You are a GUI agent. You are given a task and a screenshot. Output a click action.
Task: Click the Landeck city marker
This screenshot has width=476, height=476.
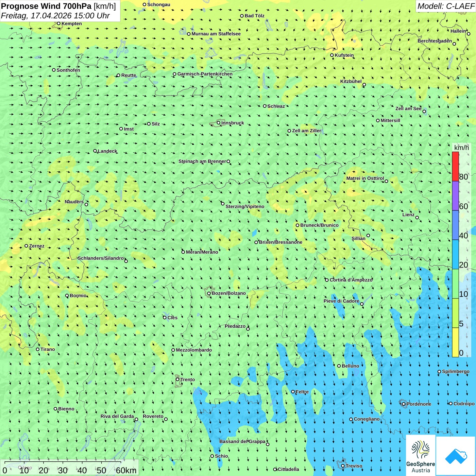point(95,151)
